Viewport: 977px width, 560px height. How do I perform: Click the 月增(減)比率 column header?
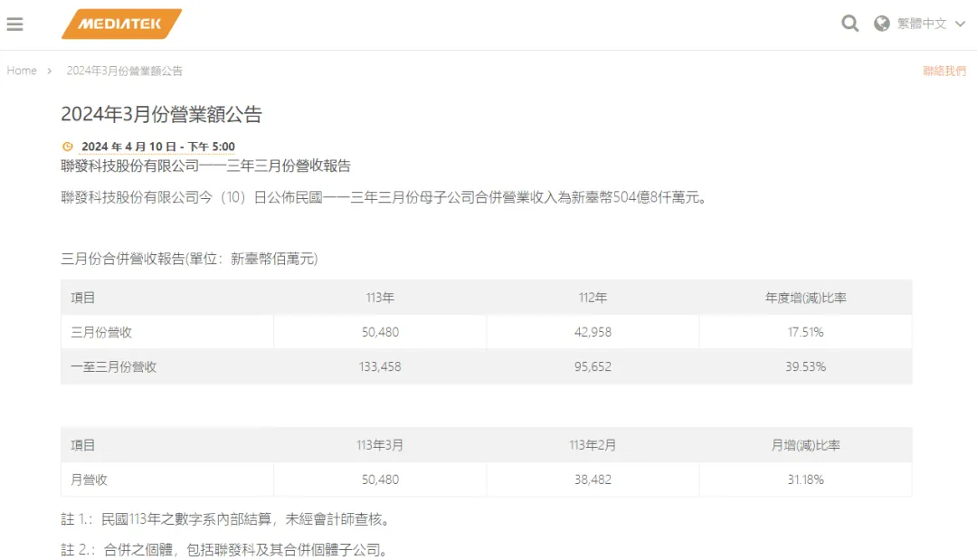coord(806,445)
